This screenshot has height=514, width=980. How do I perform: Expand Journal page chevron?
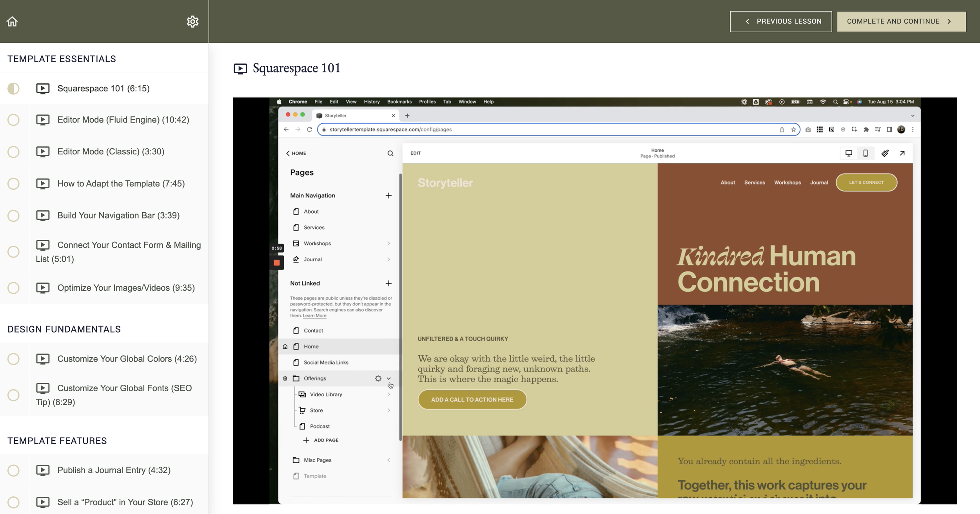[x=389, y=259]
